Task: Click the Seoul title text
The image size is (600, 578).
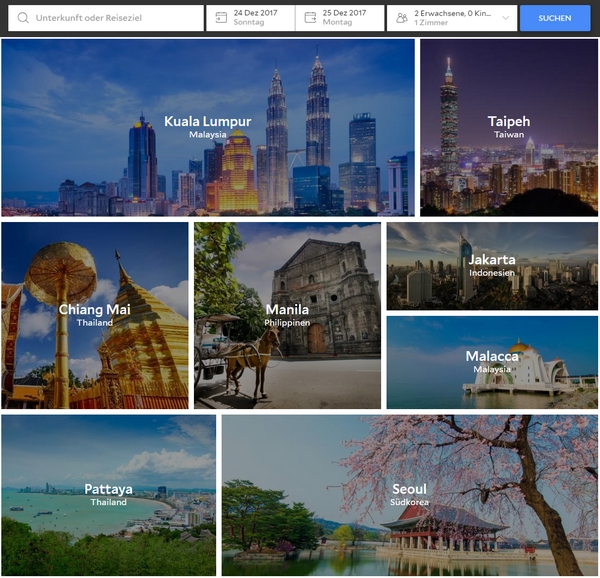Action: click(x=409, y=489)
